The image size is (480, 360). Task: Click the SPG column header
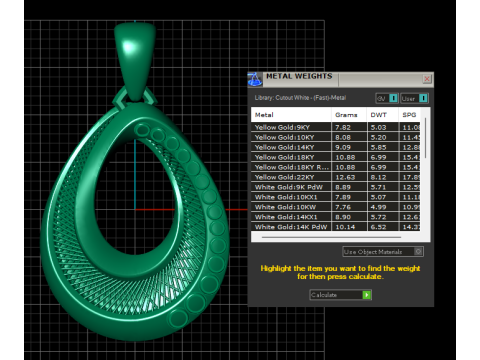(409, 115)
